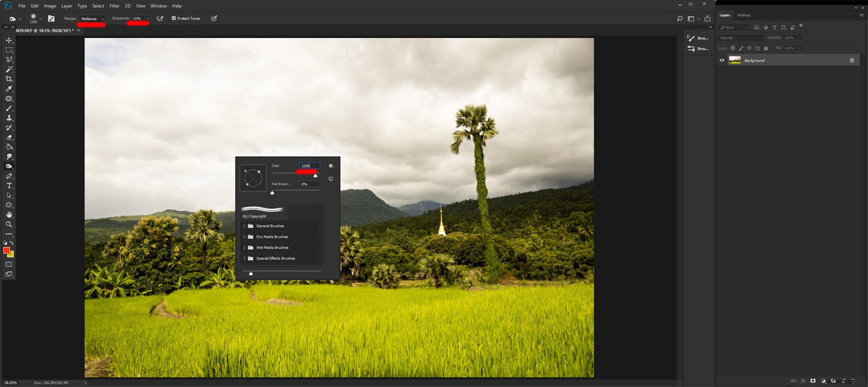Viewport: 868px width, 387px height.
Task: Open the brush settings gear in the preset picker
Action: pyautogui.click(x=330, y=165)
